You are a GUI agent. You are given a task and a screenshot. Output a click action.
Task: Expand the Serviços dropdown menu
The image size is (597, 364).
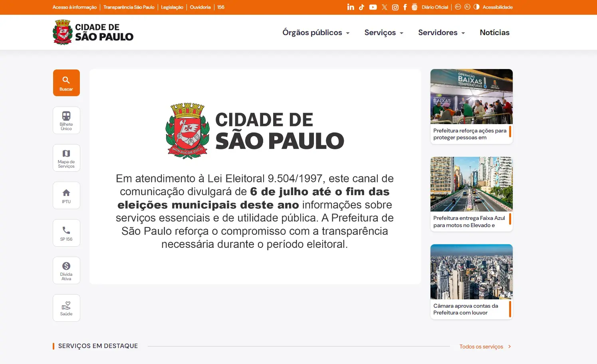coord(384,33)
